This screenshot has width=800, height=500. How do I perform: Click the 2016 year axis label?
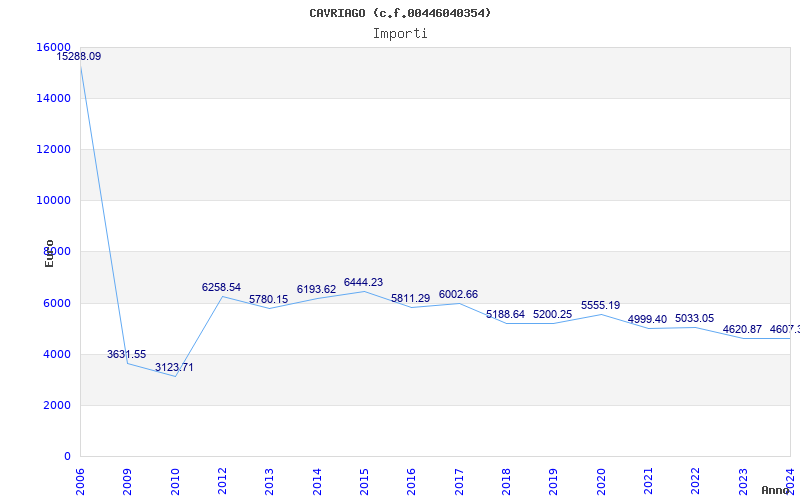point(411,482)
